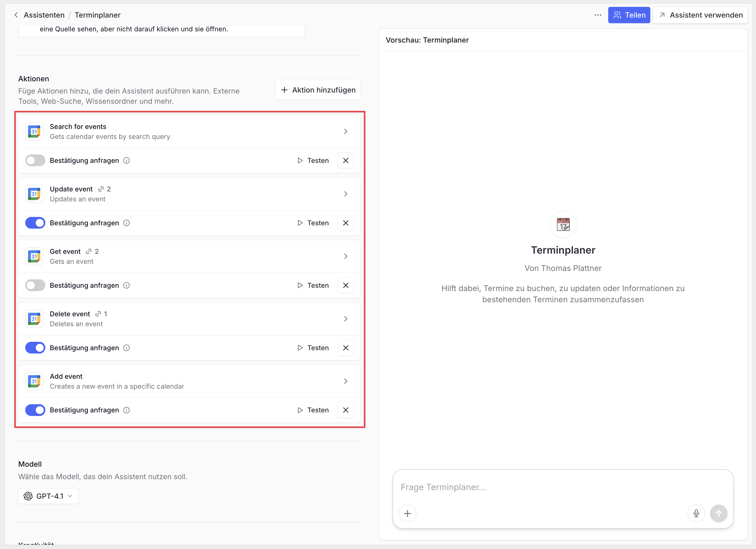Screen dimensions: 756x549
Task: Enable confirmation toggle for Search for events
Action: 35,160
